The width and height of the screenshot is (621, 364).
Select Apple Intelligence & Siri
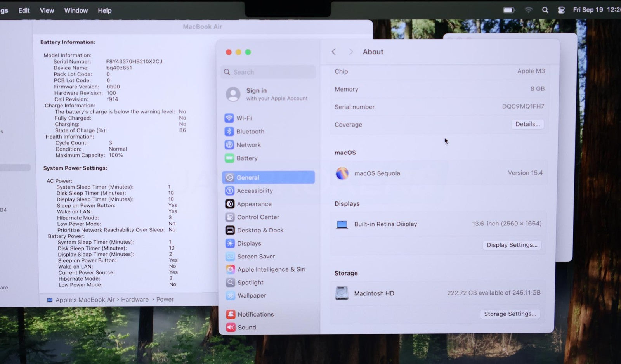(x=271, y=269)
